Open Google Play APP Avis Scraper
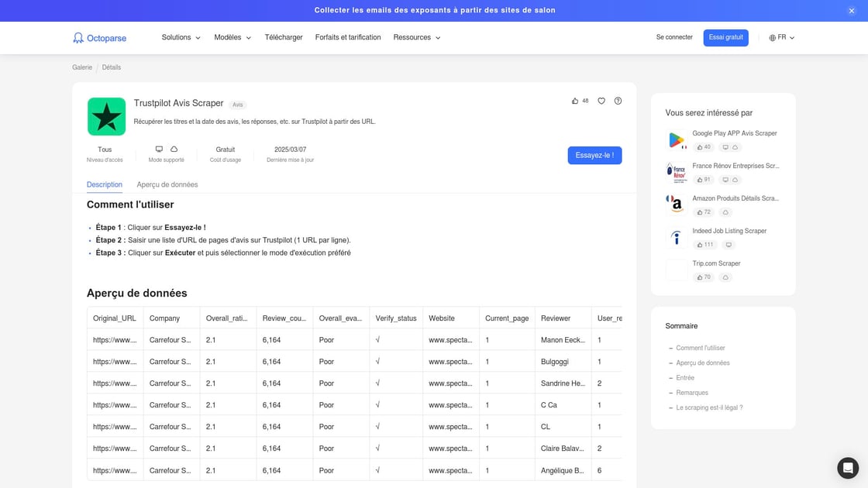 coord(735,133)
